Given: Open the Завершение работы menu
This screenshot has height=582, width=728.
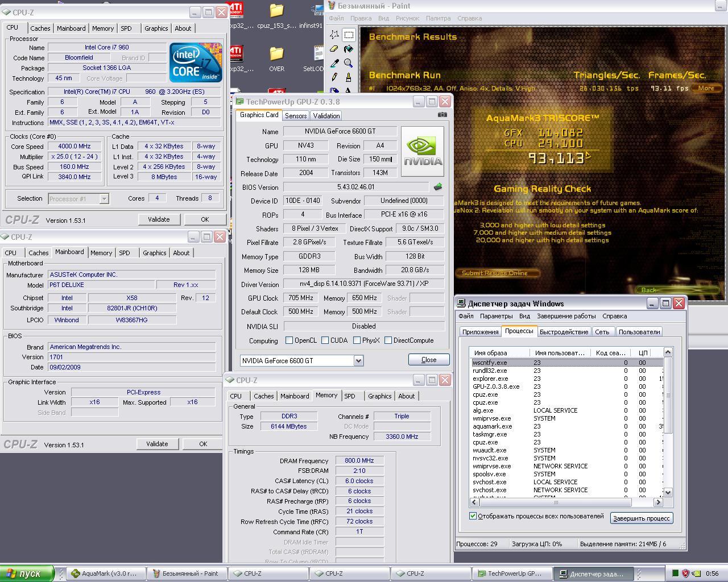Looking at the screenshot, I should [566, 316].
